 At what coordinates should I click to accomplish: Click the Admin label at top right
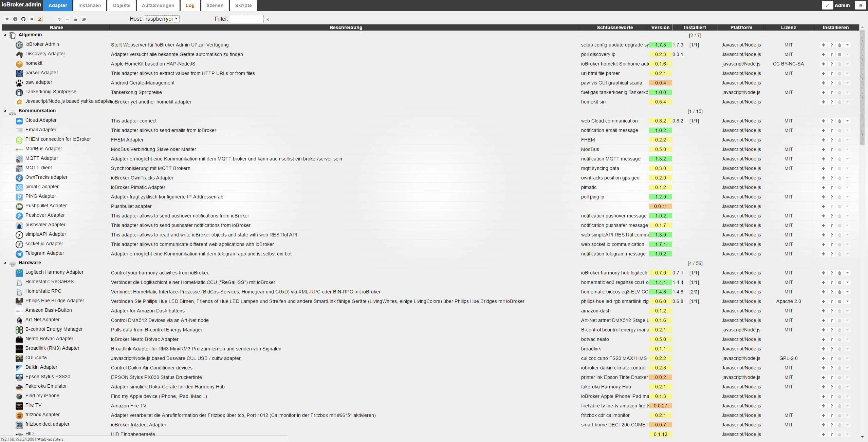click(842, 5)
